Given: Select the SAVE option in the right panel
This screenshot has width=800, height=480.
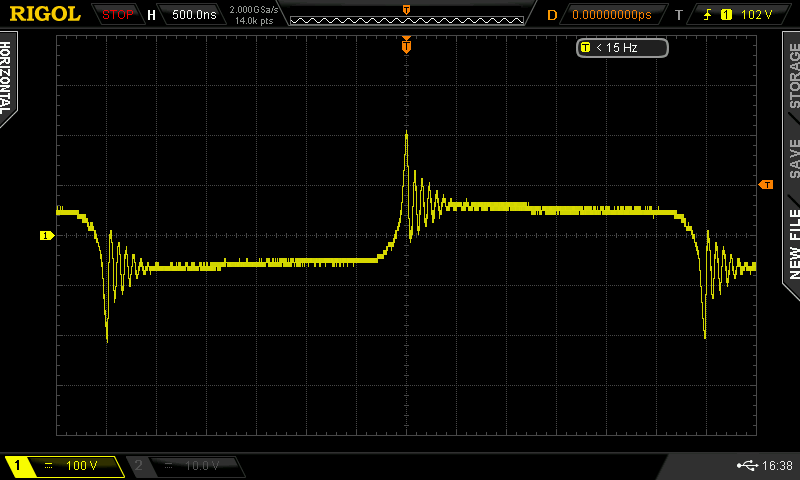Looking at the screenshot, I should 794,158.
